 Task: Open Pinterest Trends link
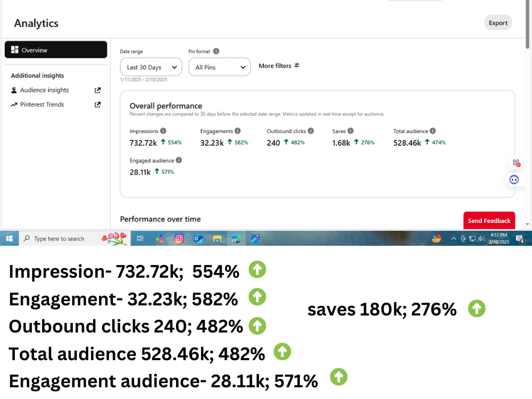[x=42, y=104]
